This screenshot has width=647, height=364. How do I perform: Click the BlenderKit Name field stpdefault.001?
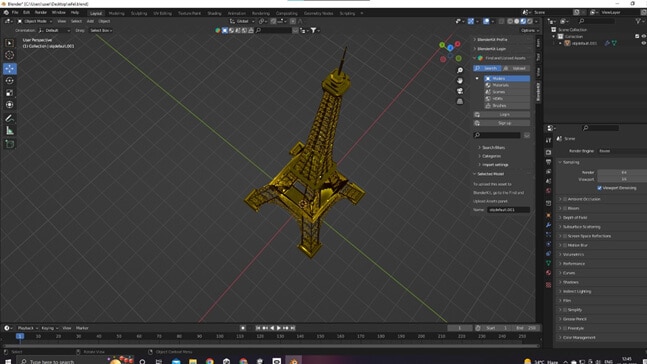point(508,210)
